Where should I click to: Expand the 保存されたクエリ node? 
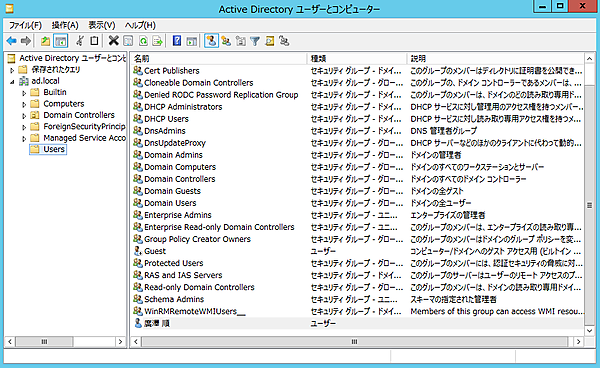[12, 70]
